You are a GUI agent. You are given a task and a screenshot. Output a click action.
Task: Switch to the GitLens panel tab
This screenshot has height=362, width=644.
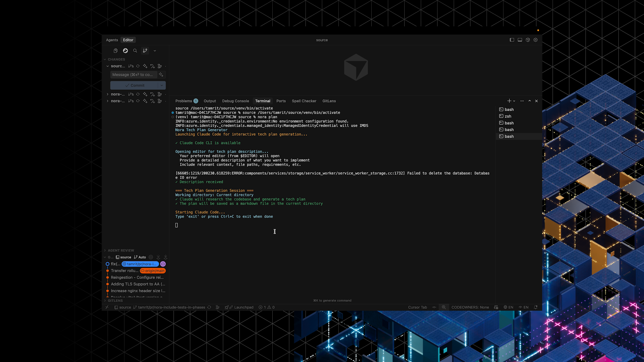[329, 101]
